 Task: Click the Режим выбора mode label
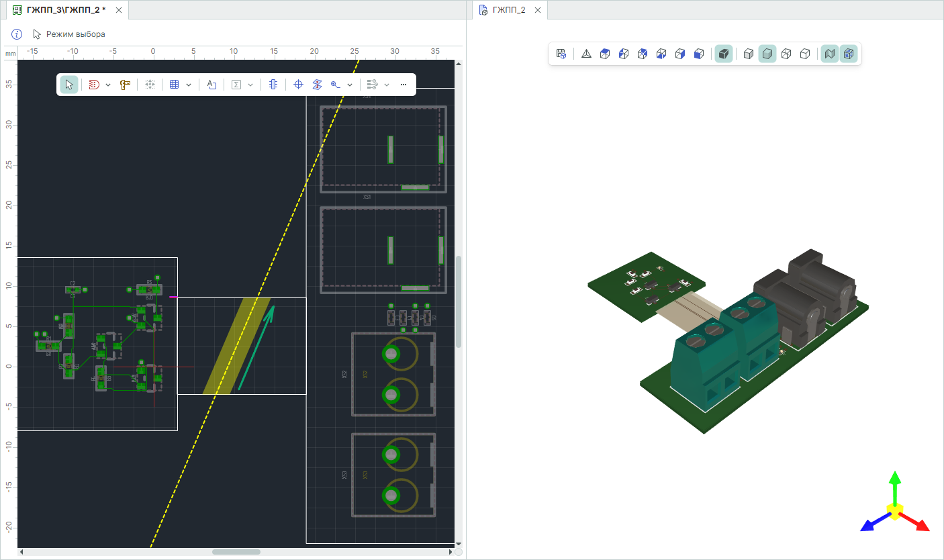pos(75,34)
